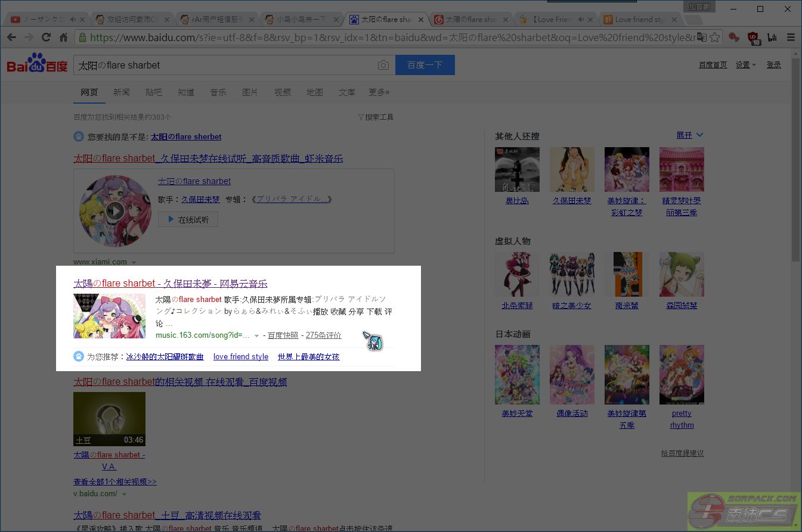Reload the Baidu page

(46, 38)
